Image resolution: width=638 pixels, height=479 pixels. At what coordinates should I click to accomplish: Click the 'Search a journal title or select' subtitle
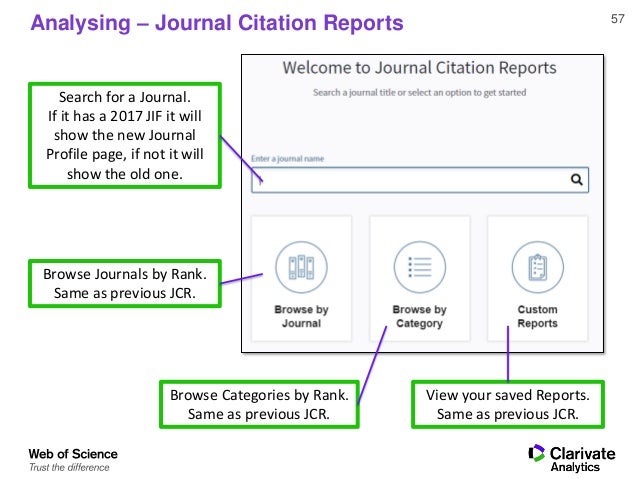pos(420,93)
